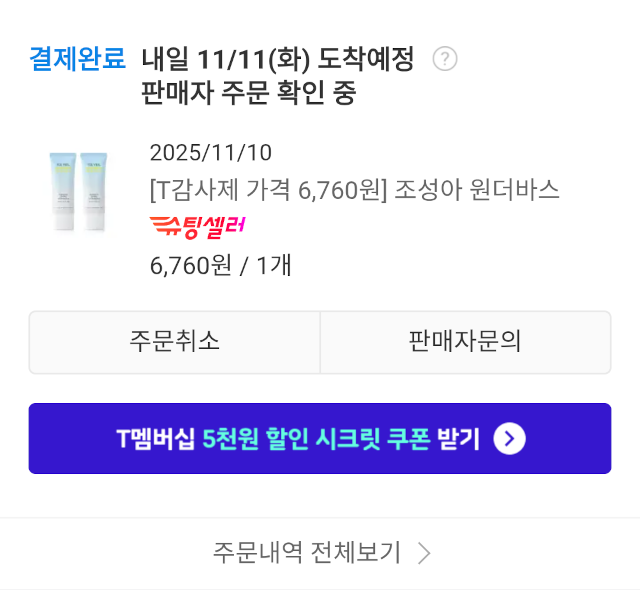Image resolution: width=640 pixels, height=590 pixels.
Task: Click the 슈팅셀러 badge logo
Action: [x=197, y=226]
